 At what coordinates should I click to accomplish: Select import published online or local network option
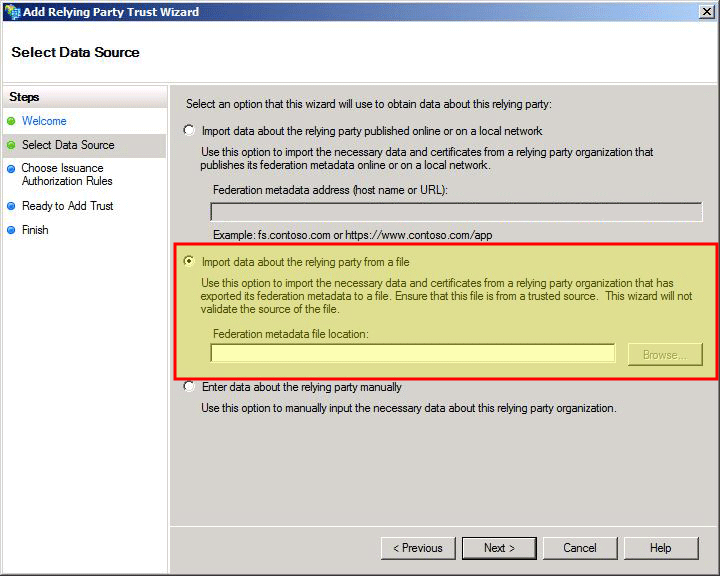point(190,131)
